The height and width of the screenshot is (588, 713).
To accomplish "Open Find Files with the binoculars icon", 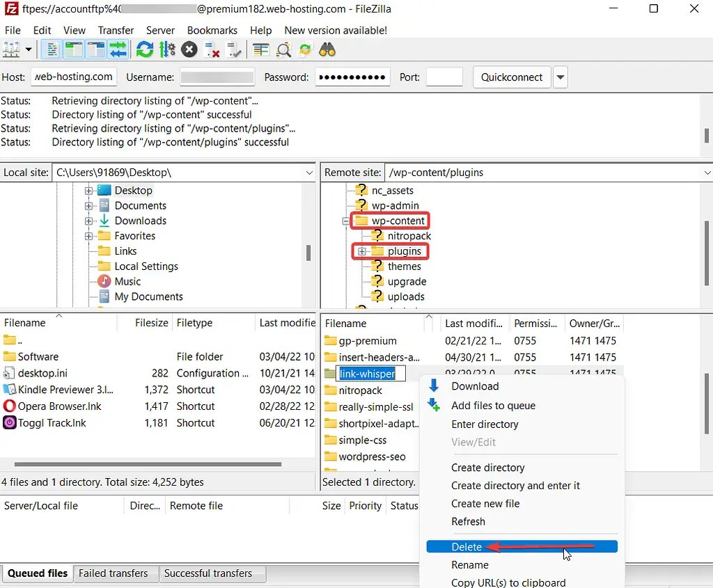I will click(x=327, y=49).
